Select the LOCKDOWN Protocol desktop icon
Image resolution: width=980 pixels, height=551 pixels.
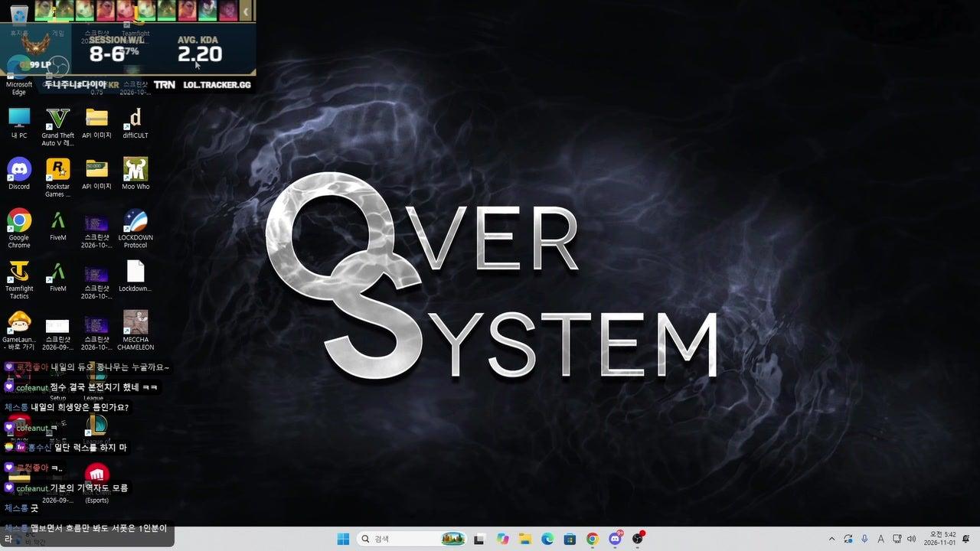click(x=136, y=228)
